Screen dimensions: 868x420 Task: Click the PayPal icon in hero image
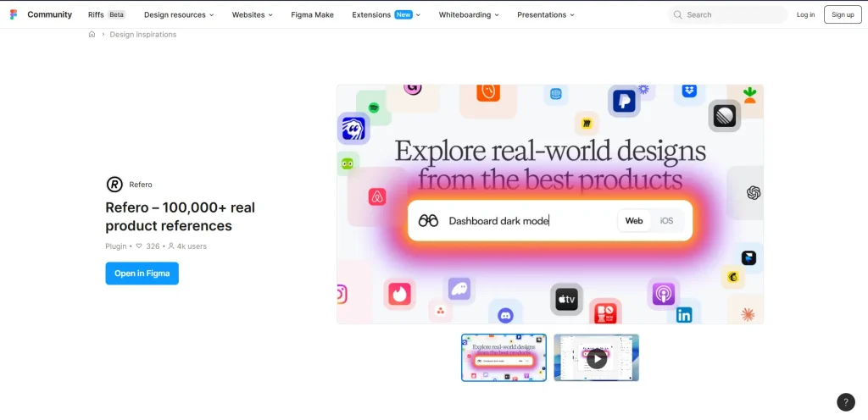pos(624,102)
